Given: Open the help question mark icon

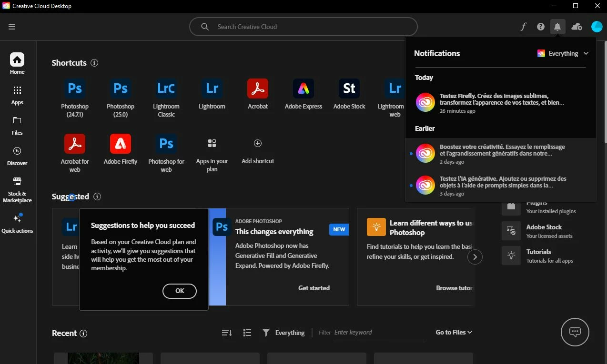Looking at the screenshot, I should [x=540, y=27].
